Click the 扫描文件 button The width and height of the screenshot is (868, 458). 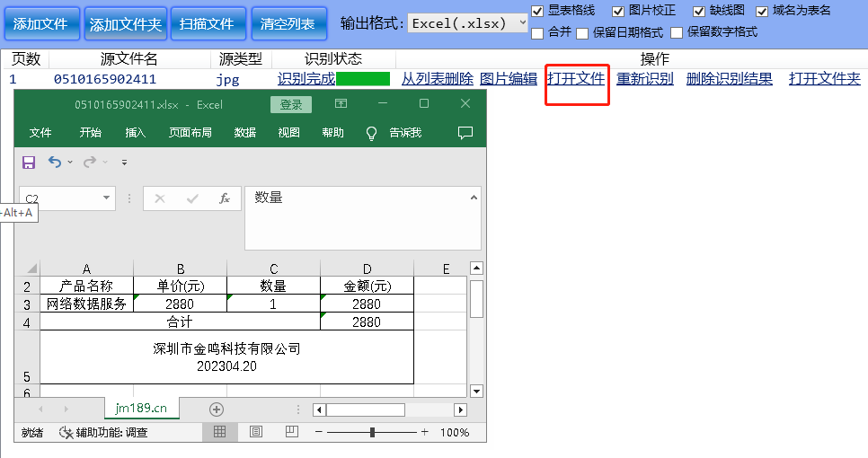point(208,23)
